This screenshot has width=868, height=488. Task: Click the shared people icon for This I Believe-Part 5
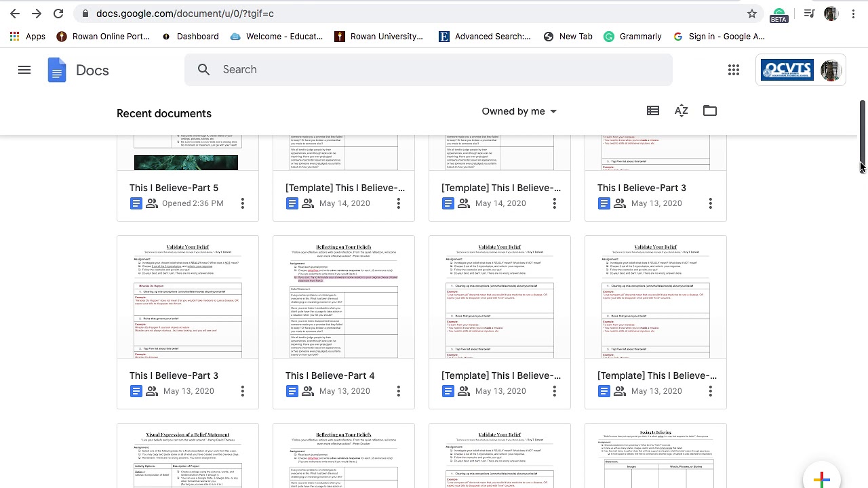coord(152,203)
